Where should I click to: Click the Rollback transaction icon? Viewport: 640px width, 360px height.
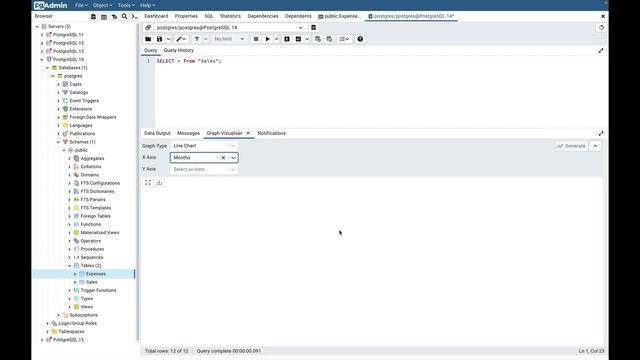[329, 39]
